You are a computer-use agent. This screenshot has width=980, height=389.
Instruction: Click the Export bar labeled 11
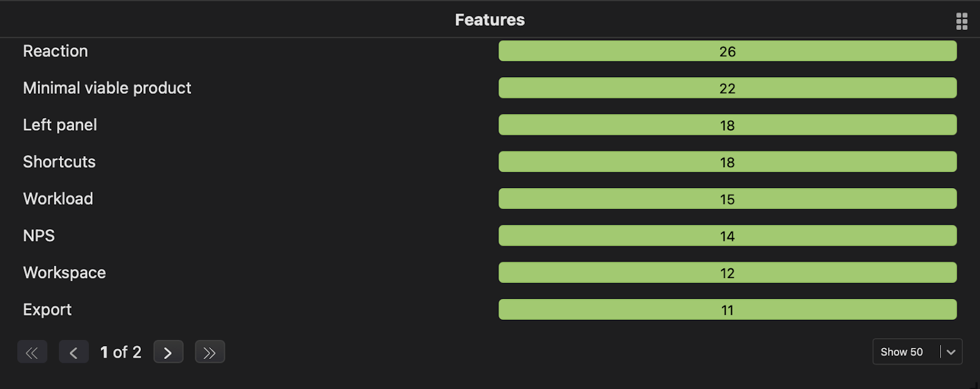(727, 309)
